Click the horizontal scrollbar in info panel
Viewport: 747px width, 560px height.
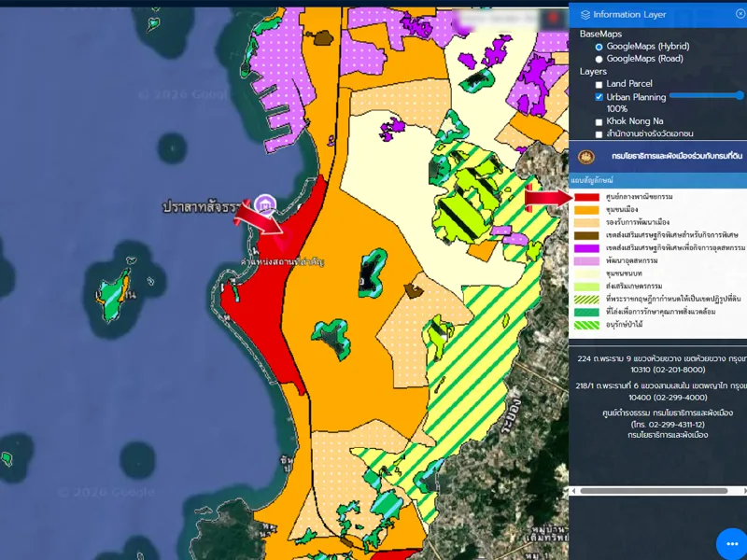coord(653,490)
